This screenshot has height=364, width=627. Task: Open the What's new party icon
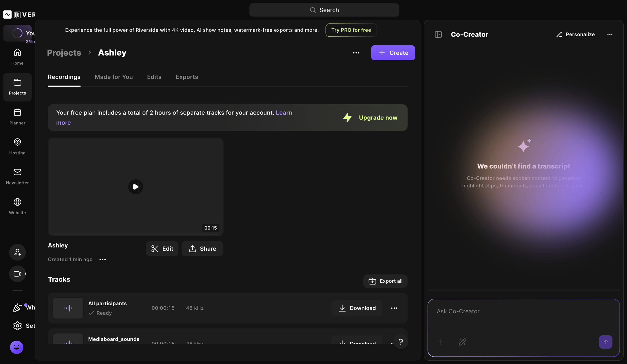[17, 308]
